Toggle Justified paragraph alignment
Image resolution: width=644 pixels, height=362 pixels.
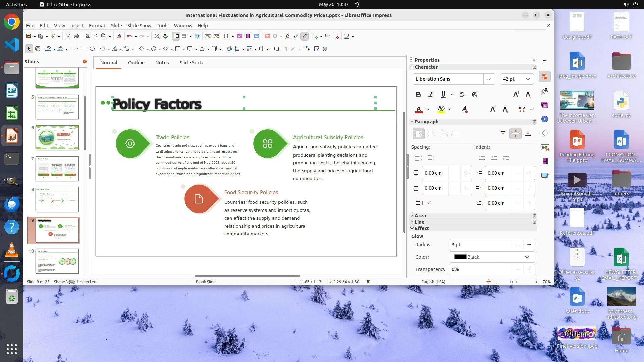(456, 134)
